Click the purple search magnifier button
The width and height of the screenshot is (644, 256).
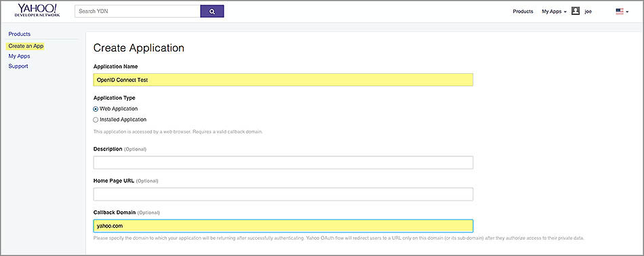[x=212, y=12]
